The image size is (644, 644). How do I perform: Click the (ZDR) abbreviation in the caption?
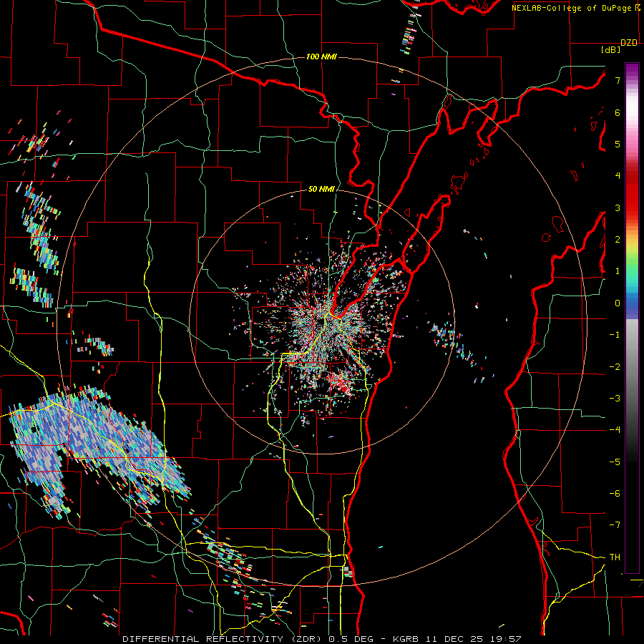[x=307, y=639]
